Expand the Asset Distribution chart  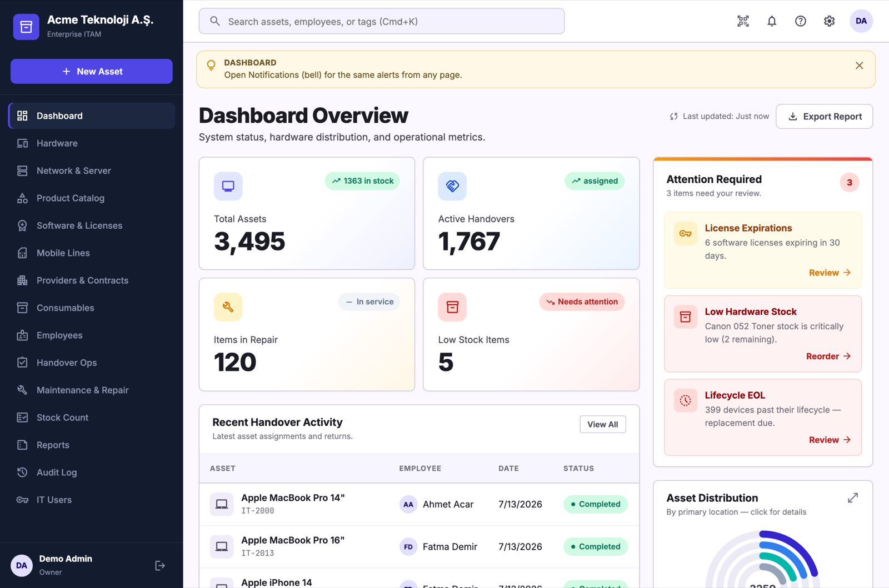tap(853, 498)
